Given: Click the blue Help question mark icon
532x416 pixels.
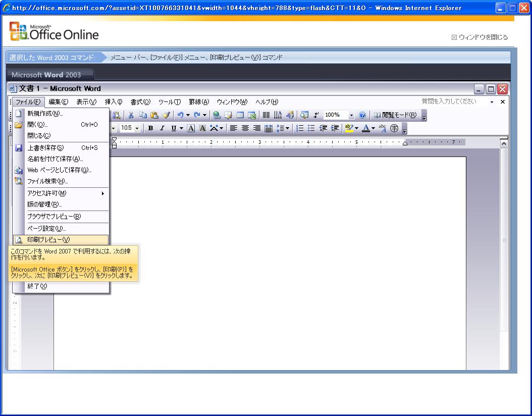Looking at the screenshot, I should tap(362, 115).
